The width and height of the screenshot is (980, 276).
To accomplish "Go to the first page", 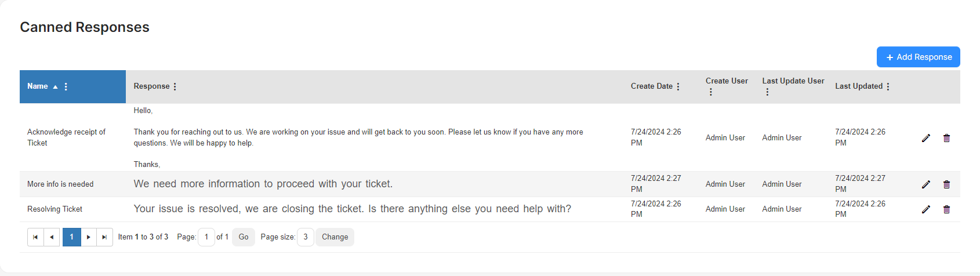I will (x=35, y=237).
